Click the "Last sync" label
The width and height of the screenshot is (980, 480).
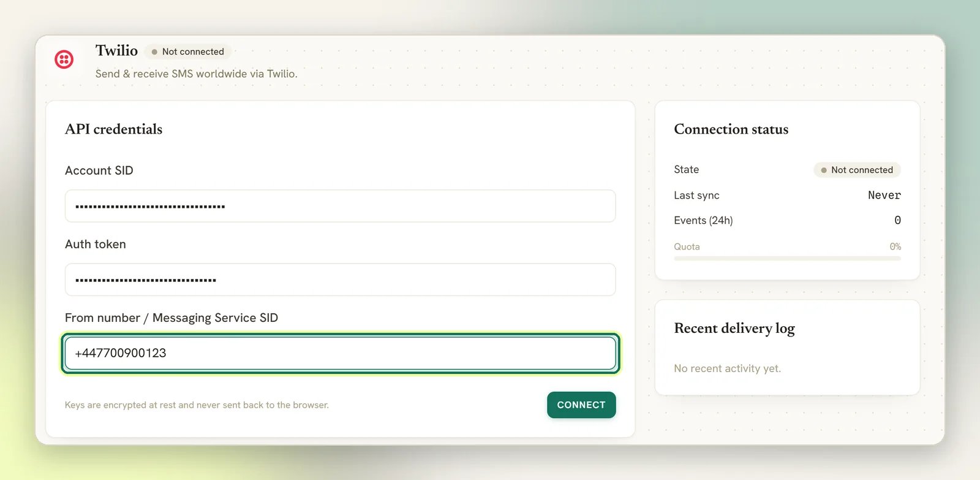click(697, 195)
